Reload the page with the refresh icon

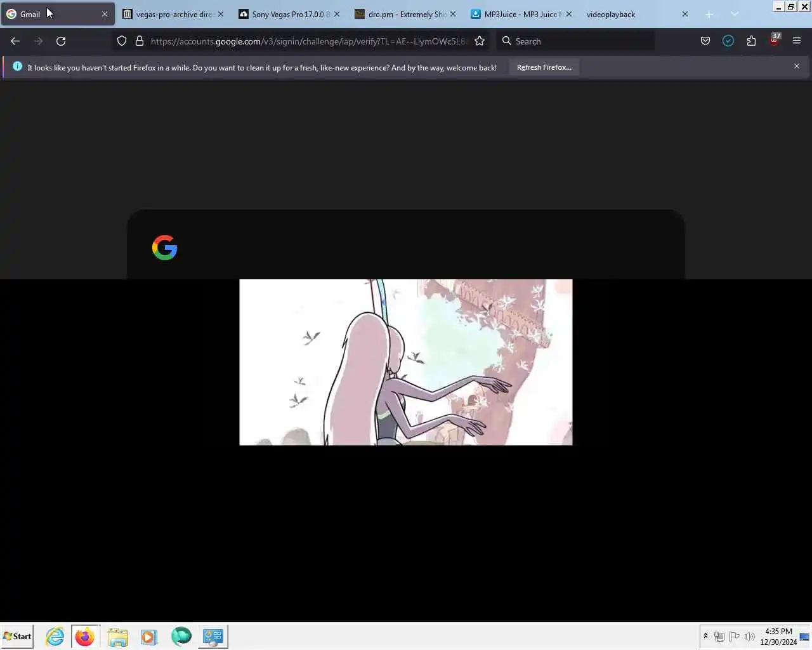pyautogui.click(x=61, y=41)
